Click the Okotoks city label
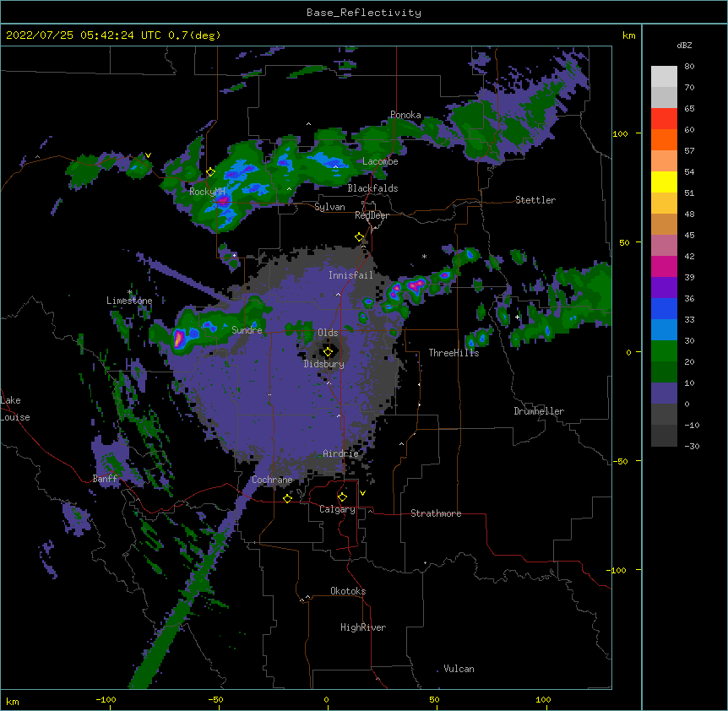Image resolution: width=728 pixels, height=711 pixels. [348, 591]
